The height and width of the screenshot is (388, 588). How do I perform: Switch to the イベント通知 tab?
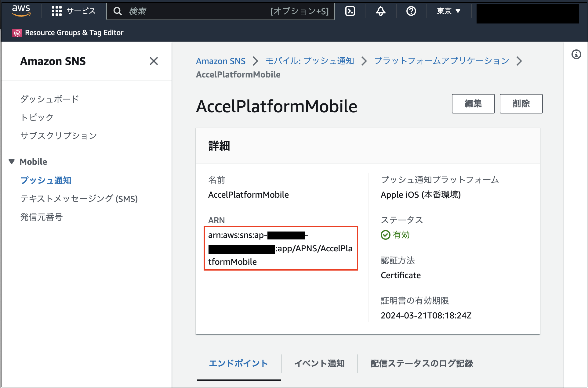pyautogui.click(x=319, y=363)
